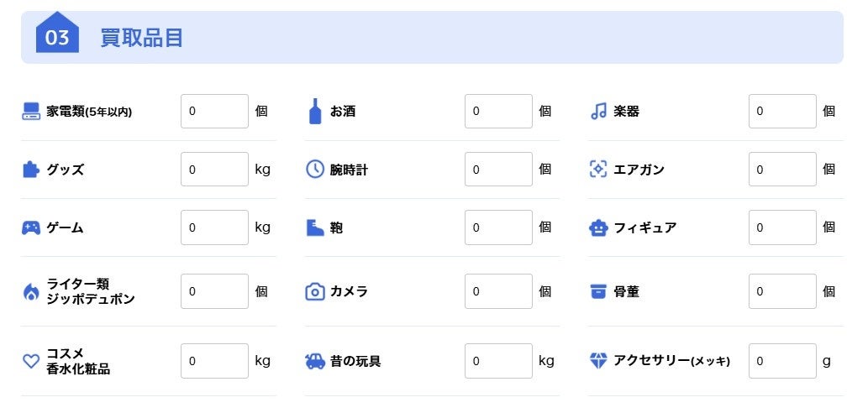The width and height of the screenshot is (868, 413).
Task: Click the 靴 quantity input field
Action: (498, 227)
